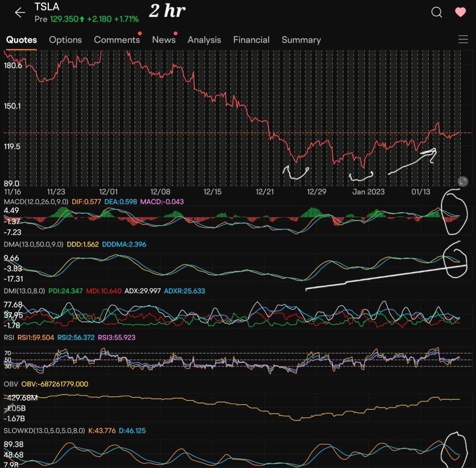Click the 12/01 date on the axis

(108, 192)
